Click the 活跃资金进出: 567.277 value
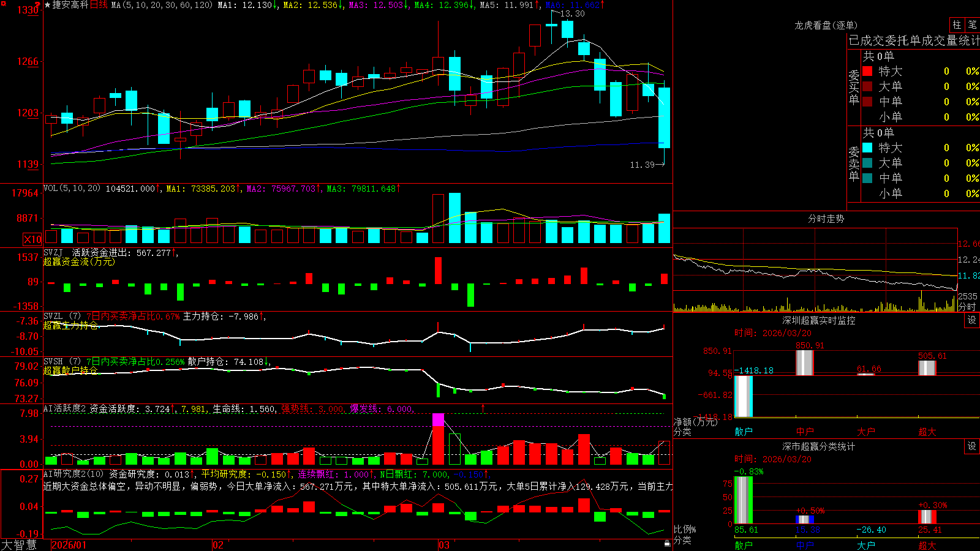 pyautogui.click(x=121, y=252)
